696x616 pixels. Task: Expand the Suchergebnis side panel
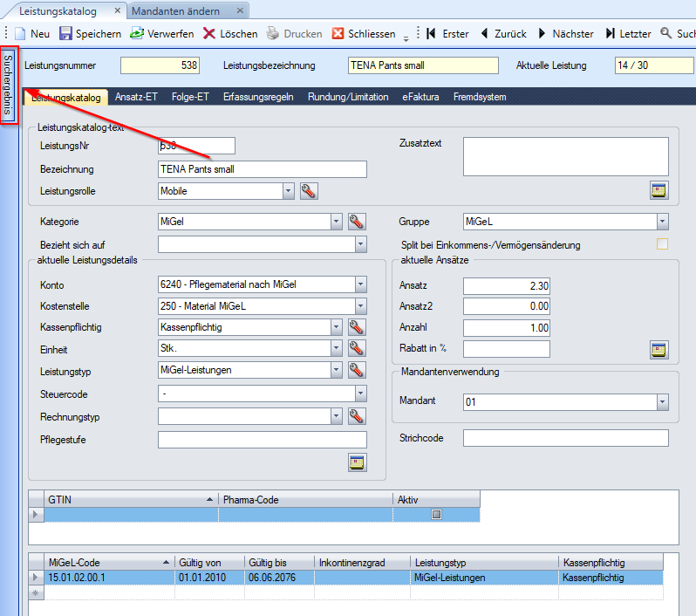(8, 85)
